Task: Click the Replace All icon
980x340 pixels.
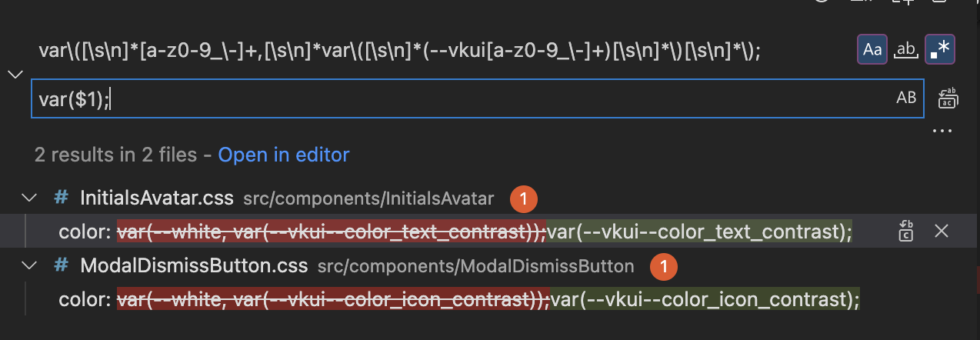Action: pos(947,98)
